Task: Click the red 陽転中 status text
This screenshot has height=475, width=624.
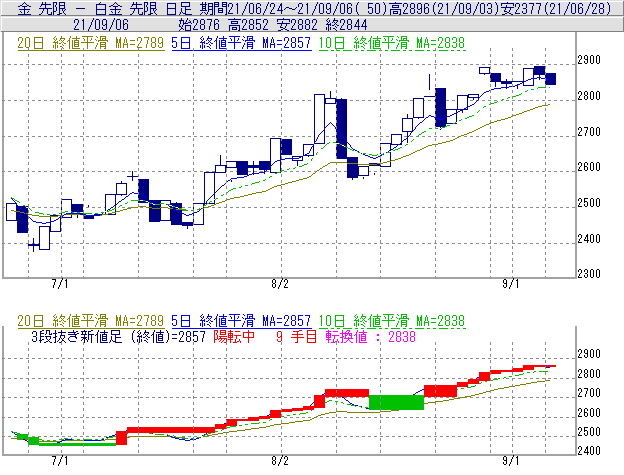Action: (x=234, y=337)
